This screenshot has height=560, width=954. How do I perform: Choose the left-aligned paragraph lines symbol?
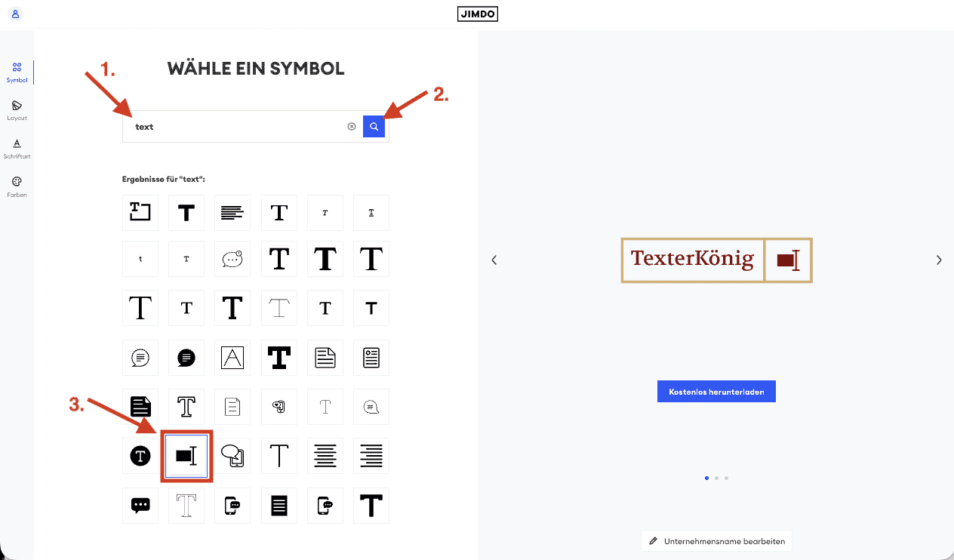point(232,213)
